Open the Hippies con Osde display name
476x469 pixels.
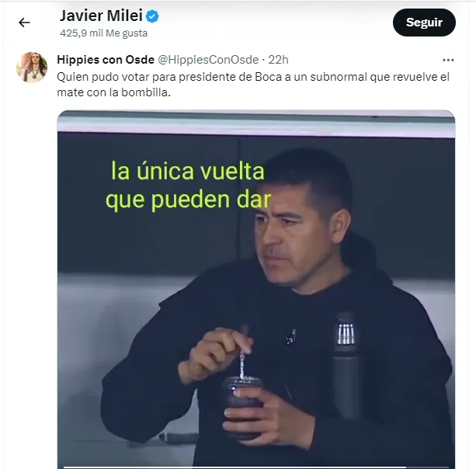coord(106,60)
